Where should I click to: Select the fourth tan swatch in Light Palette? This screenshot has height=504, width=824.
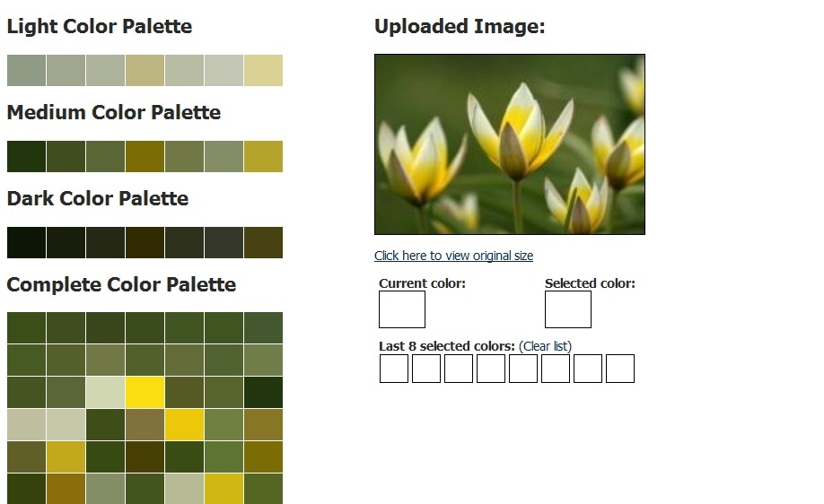click(x=145, y=70)
